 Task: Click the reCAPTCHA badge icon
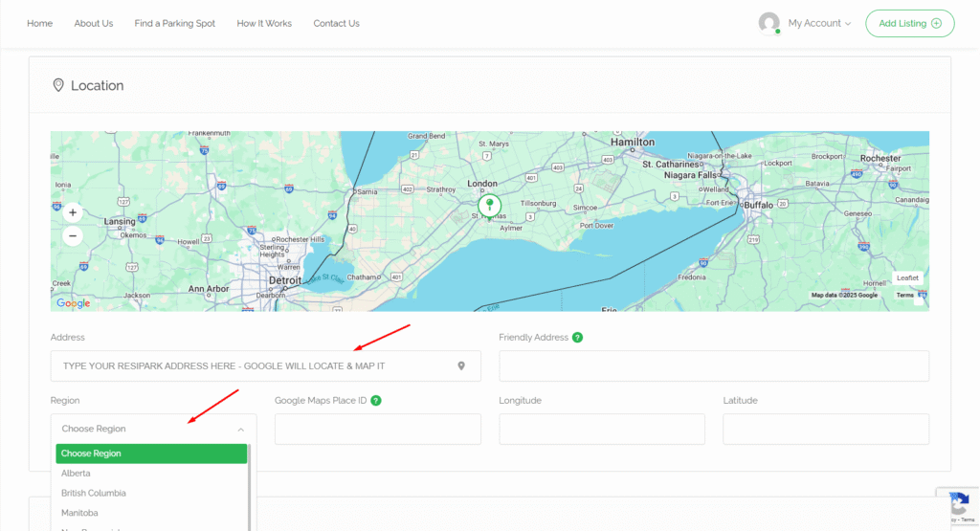[960, 506]
